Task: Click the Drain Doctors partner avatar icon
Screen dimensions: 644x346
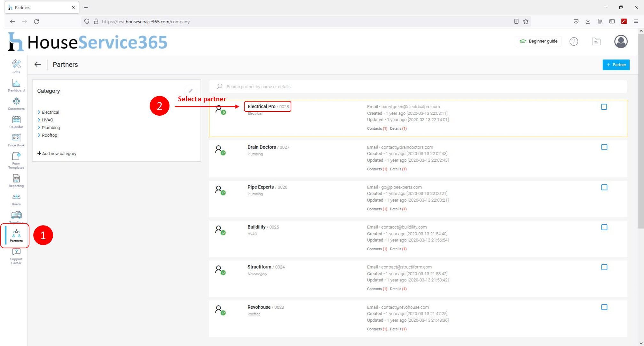Action: coord(220,150)
